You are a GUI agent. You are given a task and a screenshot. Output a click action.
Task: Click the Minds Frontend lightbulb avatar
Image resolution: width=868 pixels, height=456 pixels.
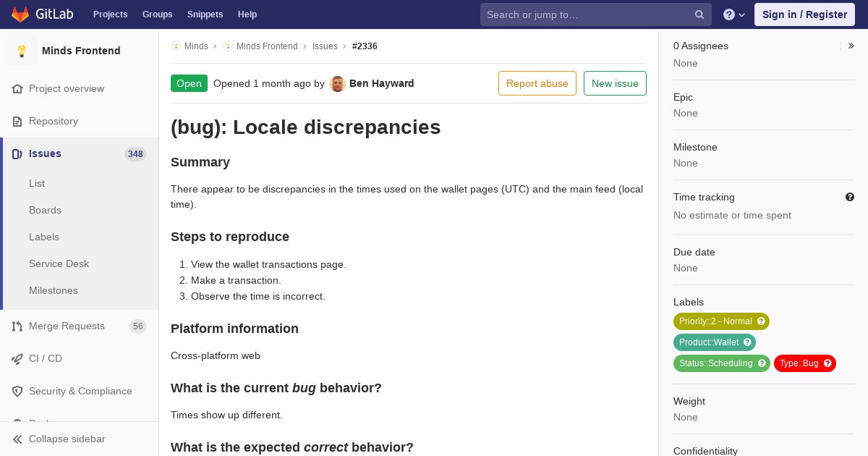coord(22,51)
